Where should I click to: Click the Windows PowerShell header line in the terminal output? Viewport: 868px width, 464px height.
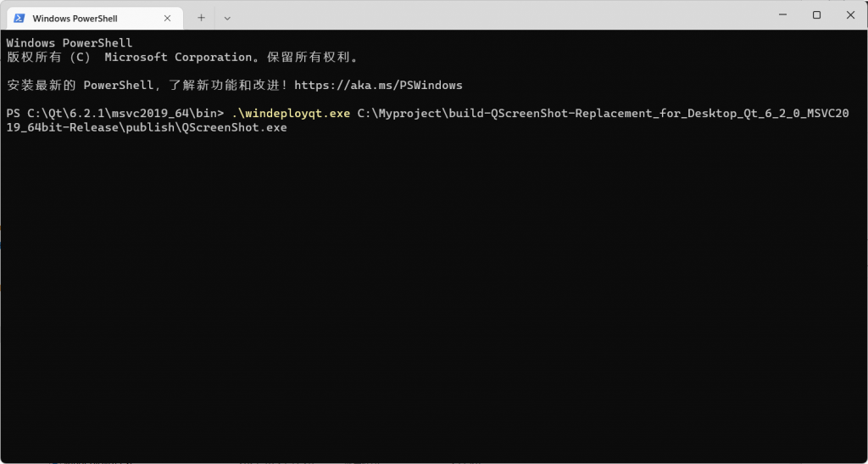(x=69, y=42)
